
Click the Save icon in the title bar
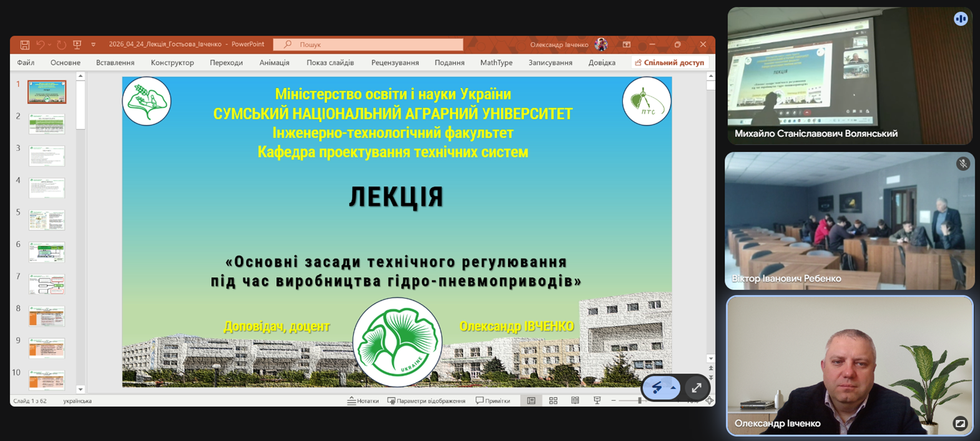[25, 44]
